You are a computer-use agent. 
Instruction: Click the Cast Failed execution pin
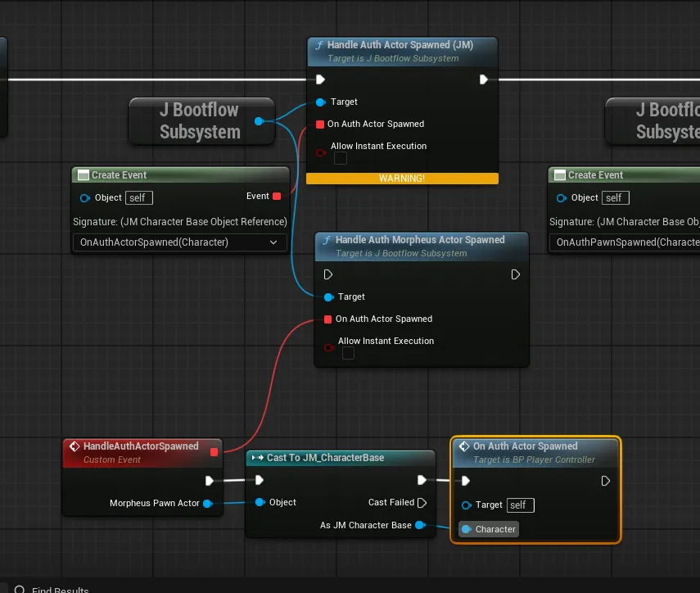tap(422, 503)
